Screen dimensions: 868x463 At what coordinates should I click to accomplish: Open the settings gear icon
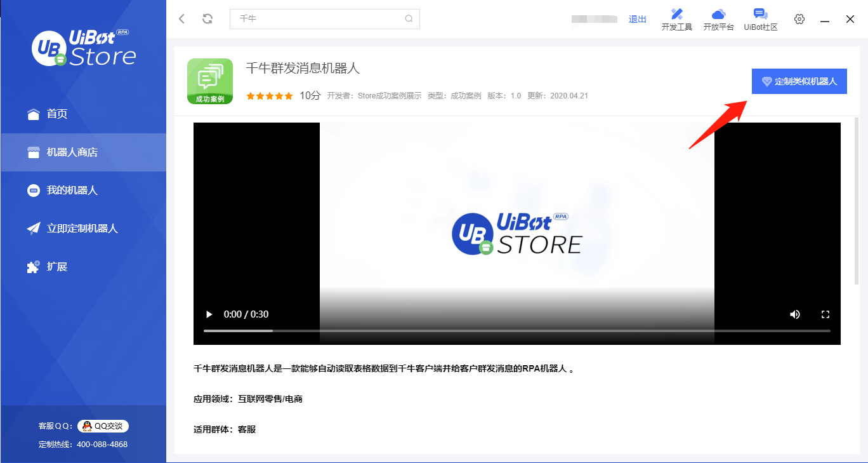pos(799,19)
